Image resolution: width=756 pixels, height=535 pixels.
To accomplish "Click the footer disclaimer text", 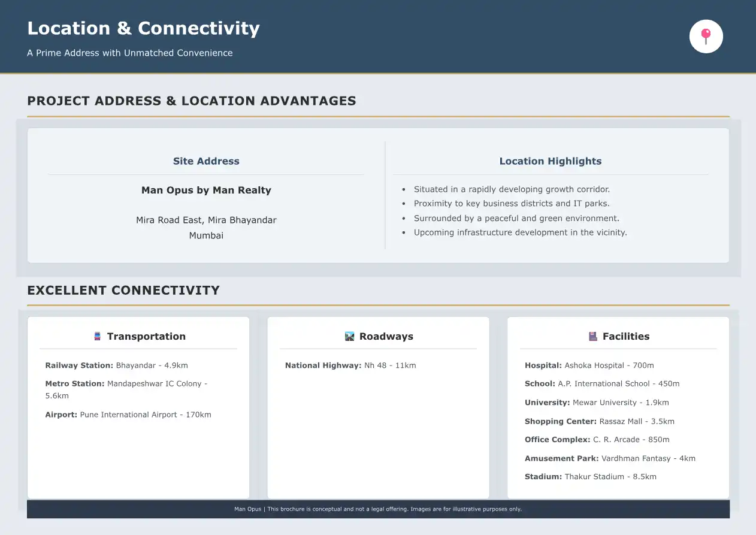I will pos(378,509).
